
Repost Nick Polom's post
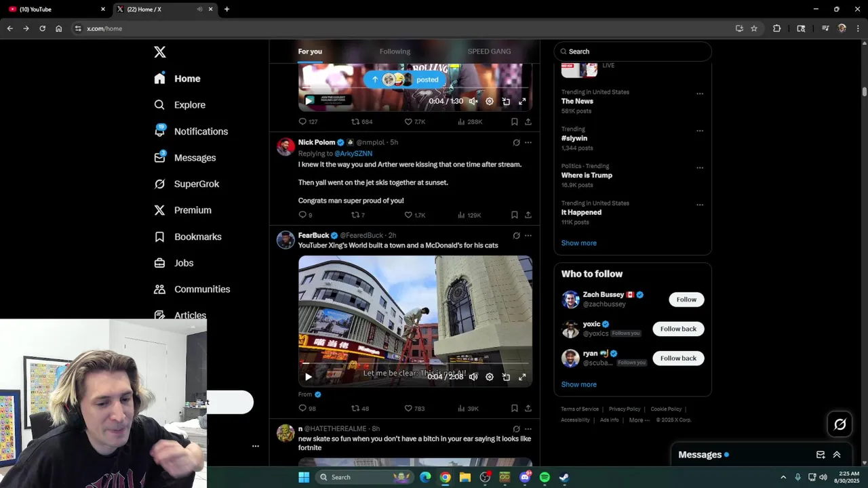357,215
